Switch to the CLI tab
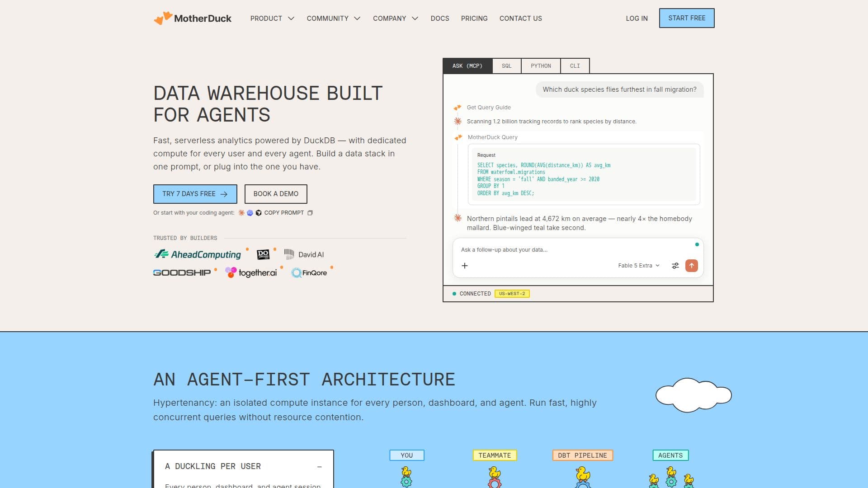 [x=575, y=66]
